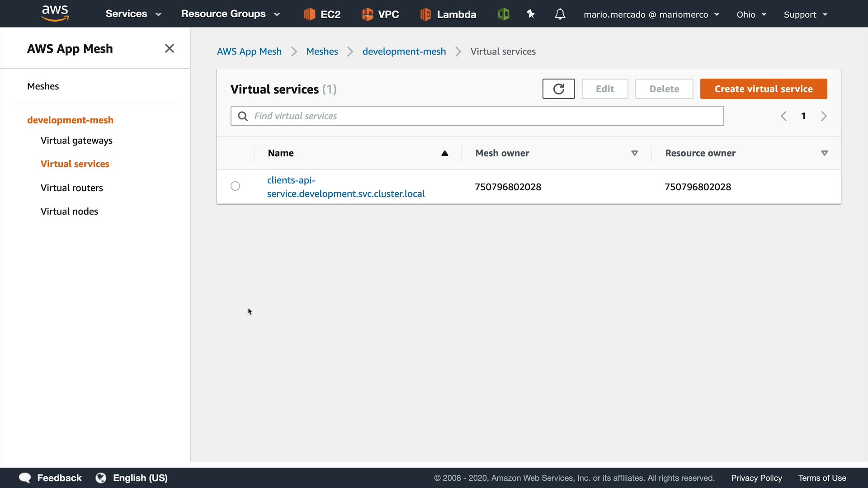Open the Ohio region dropdown
The image size is (868, 488).
pyautogui.click(x=751, y=14)
